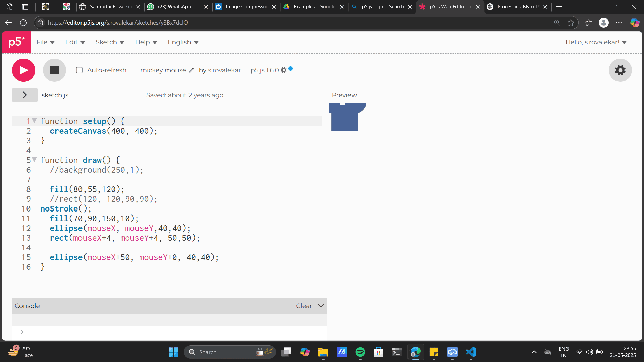The image size is (644, 362).
Task: Collapse the console with the chevron
Action: [x=321, y=306]
